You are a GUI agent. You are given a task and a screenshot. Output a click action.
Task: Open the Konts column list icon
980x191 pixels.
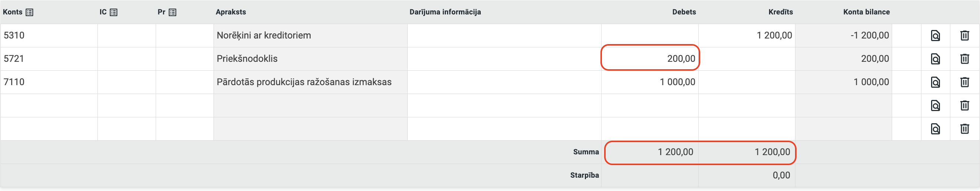(29, 13)
